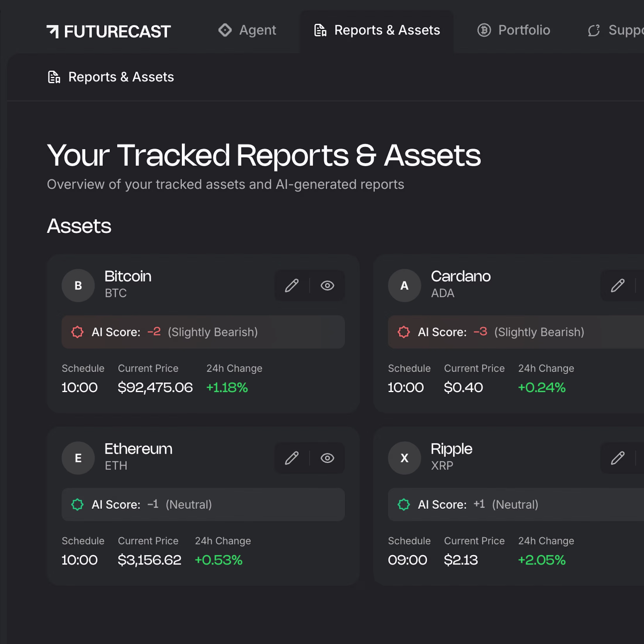Click the Ethereum 'E' avatar

tap(78, 458)
